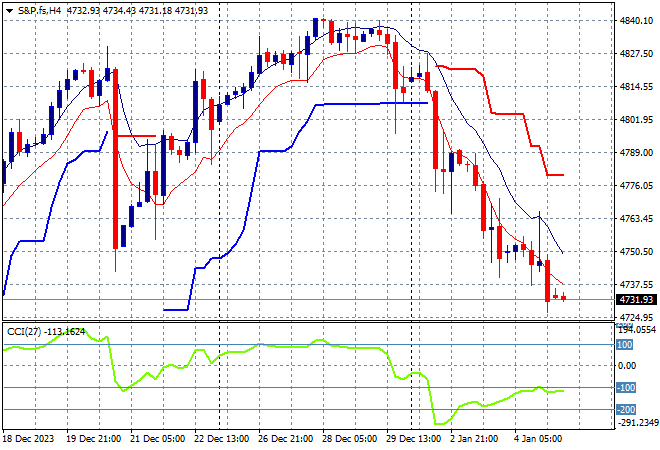The width and height of the screenshot is (660, 450).
Task: Open the chart dropdown triangle beside S&P.fs
Action: pos(9,11)
